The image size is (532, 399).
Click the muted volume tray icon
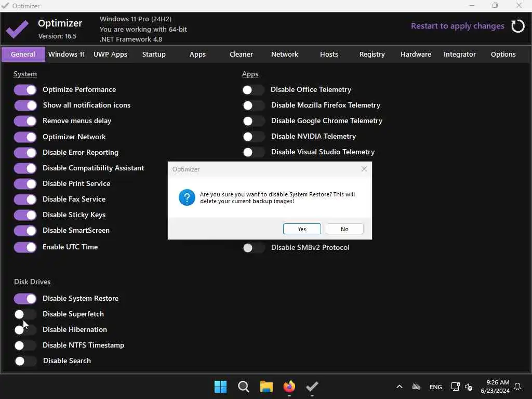[x=469, y=387]
